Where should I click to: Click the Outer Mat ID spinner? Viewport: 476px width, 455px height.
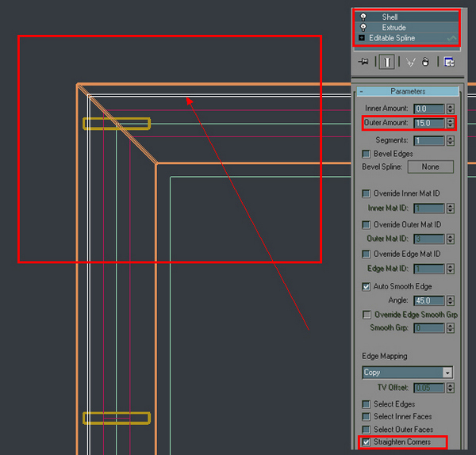[451, 239]
